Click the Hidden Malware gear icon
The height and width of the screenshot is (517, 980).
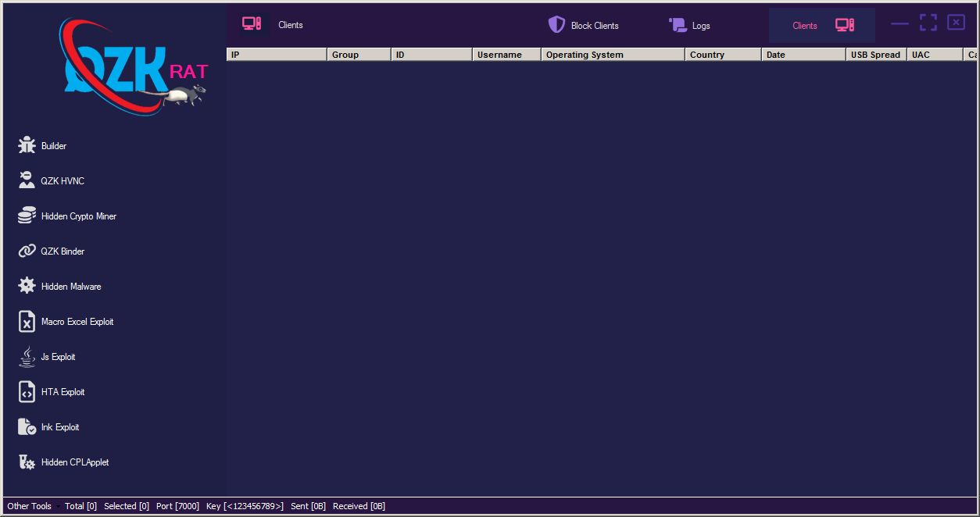[x=27, y=286]
